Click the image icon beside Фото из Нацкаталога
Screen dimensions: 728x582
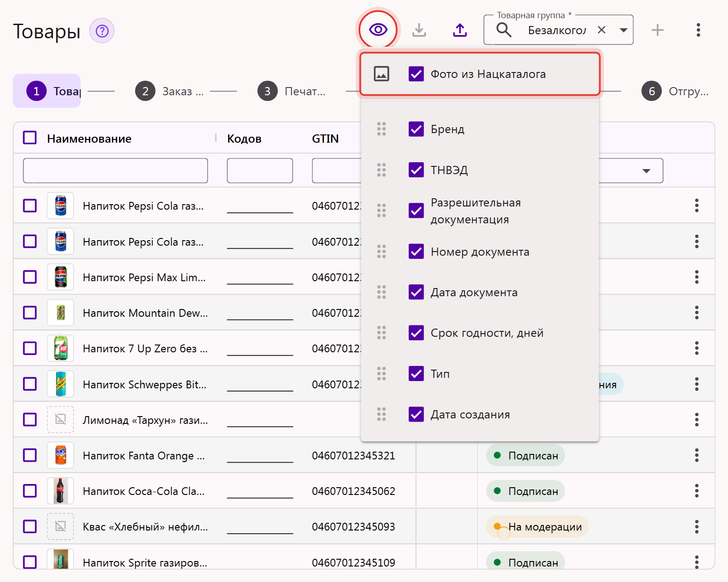(x=381, y=74)
